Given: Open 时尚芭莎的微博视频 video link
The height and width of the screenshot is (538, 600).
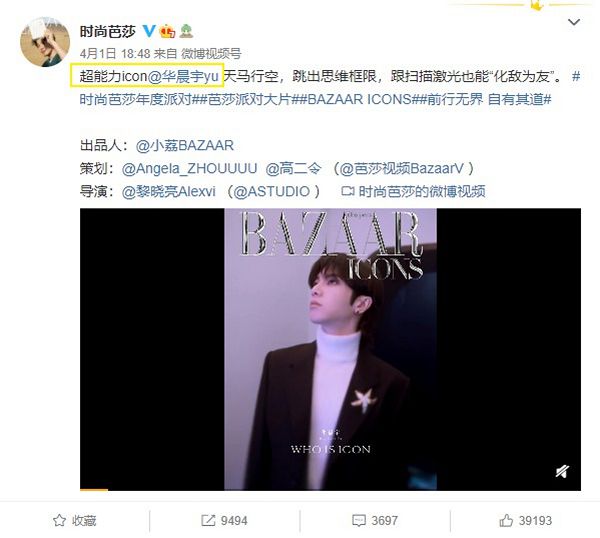Looking at the screenshot, I should [x=413, y=191].
